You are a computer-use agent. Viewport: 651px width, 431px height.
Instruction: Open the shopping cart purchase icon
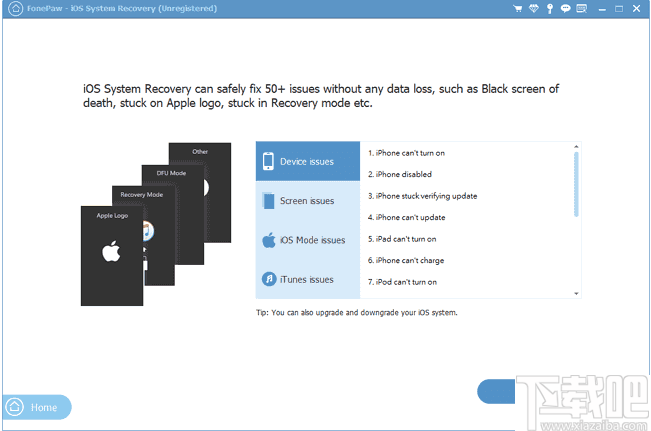pyautogui.click(x=518, y=9)
